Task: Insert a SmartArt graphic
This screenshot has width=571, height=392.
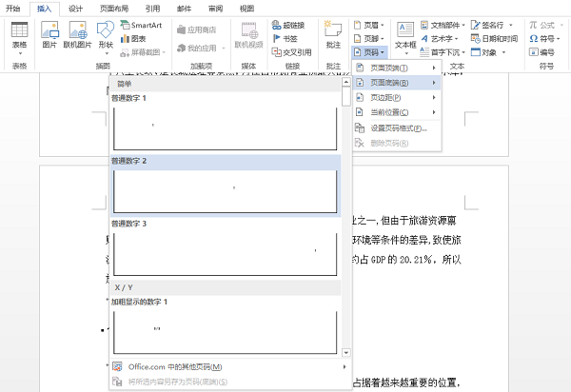Action: [141, 25]
